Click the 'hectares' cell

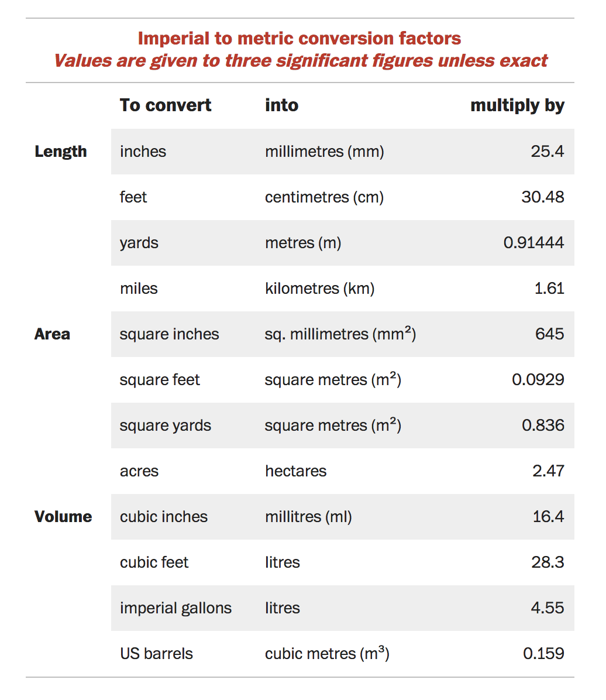click(295, 471)
